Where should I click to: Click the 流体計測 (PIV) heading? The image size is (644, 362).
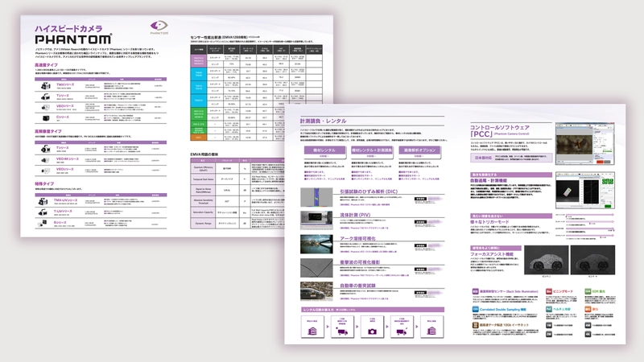point(355,215)
